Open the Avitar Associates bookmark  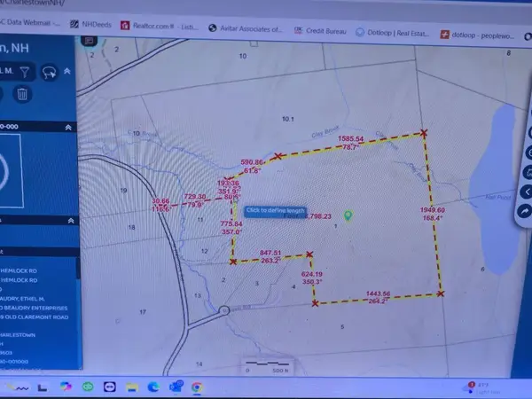[x=246, y=27]
